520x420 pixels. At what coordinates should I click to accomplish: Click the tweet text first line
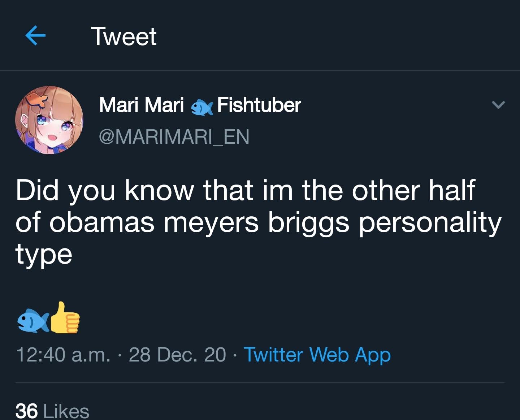click(246, 190)
